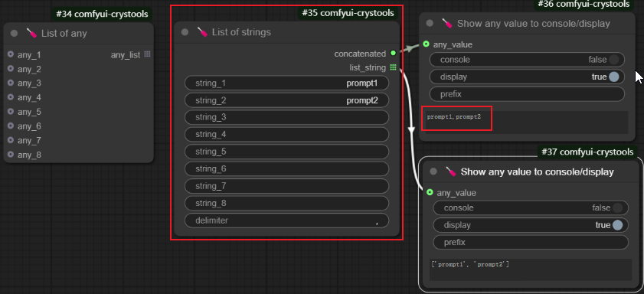Click the empty string_6 field
644x294 pixels.
(x=286, y=168)
